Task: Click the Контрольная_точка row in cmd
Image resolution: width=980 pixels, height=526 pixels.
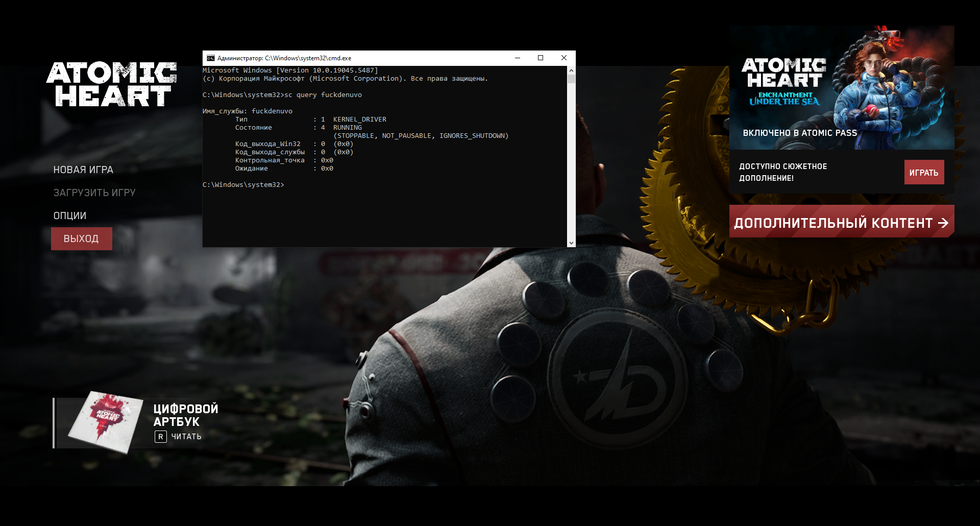Action: (284, 160)
